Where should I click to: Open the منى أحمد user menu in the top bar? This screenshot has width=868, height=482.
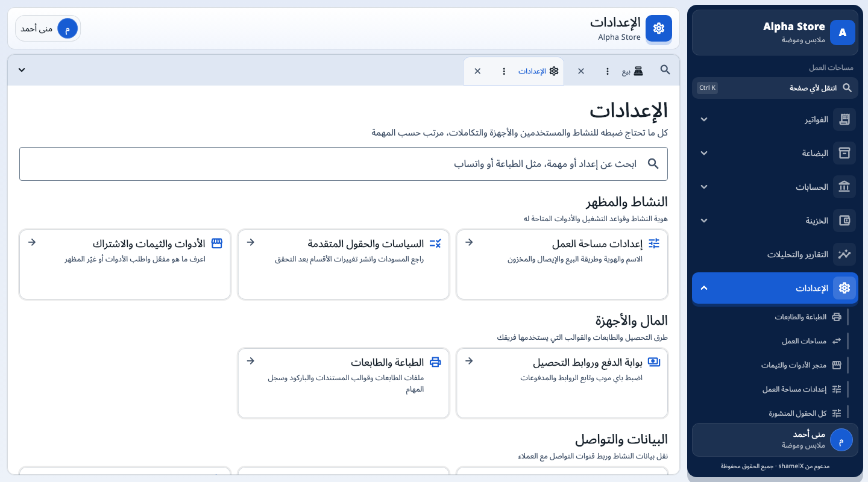click(x=48, y=28)
